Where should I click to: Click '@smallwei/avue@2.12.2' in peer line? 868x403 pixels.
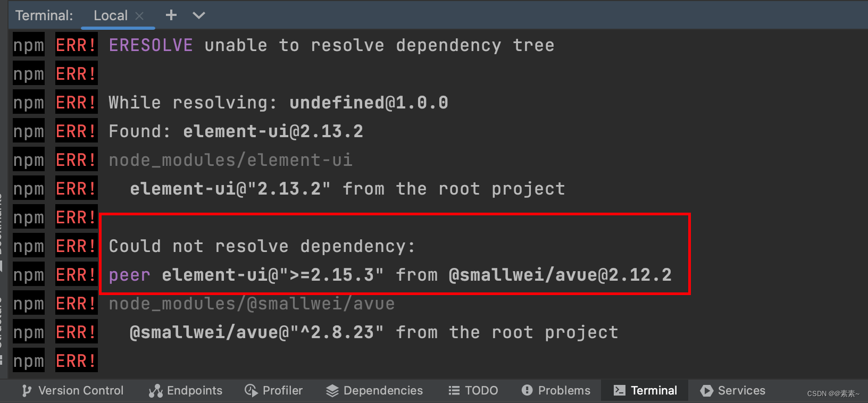(560, 275)
